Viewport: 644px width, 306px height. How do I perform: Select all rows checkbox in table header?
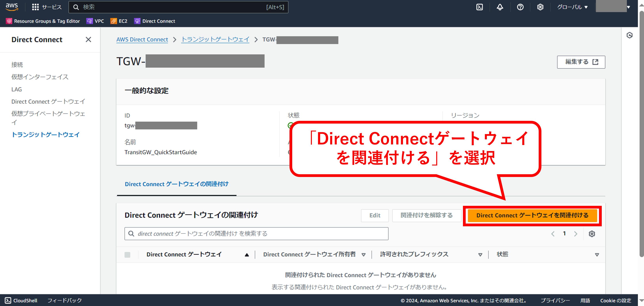tap(127, 255)
